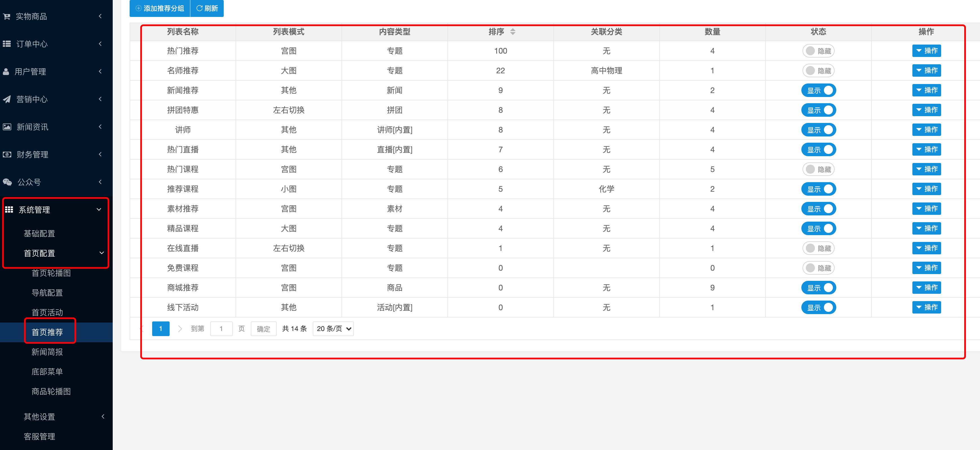Open the 20 条/页 page size dropdown

pos(333,328)
